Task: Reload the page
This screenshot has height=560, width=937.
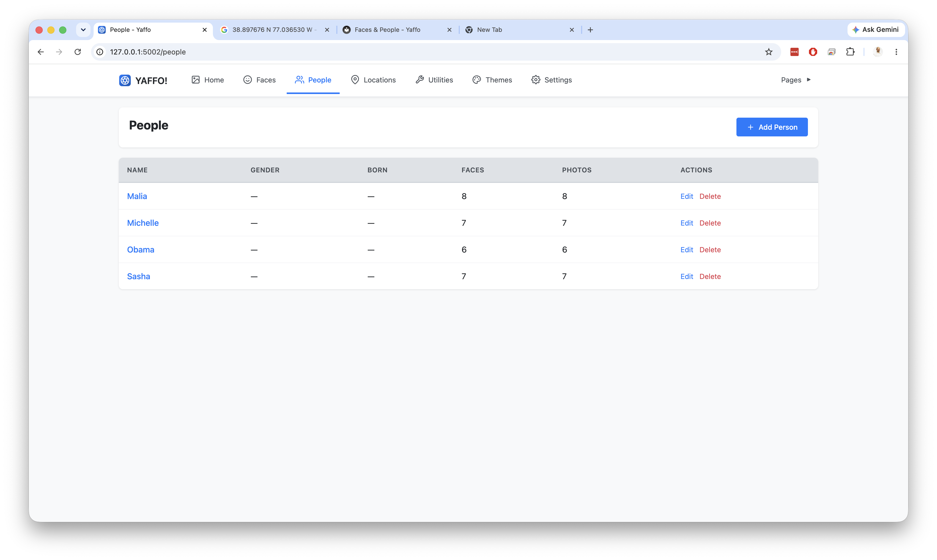Action: tap(78, 52)
